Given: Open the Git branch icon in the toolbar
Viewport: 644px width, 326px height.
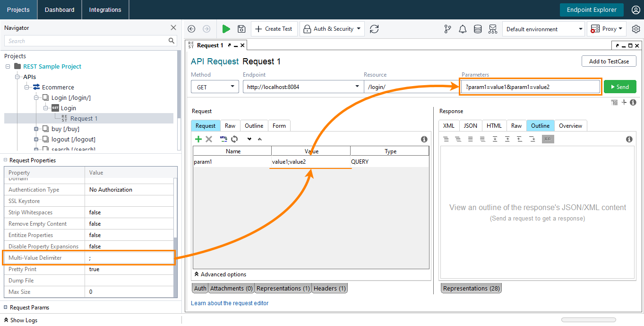Looking at the screenshot, I should [x=448, y=29].
